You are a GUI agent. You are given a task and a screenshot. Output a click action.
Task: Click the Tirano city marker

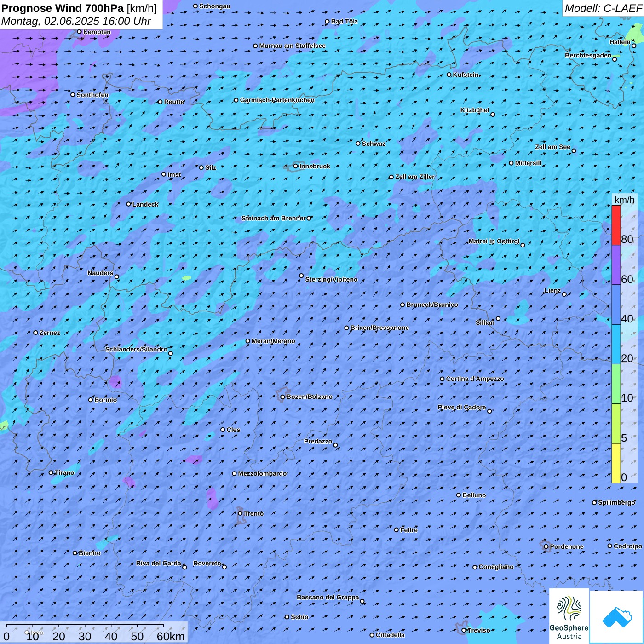[51, 473]
